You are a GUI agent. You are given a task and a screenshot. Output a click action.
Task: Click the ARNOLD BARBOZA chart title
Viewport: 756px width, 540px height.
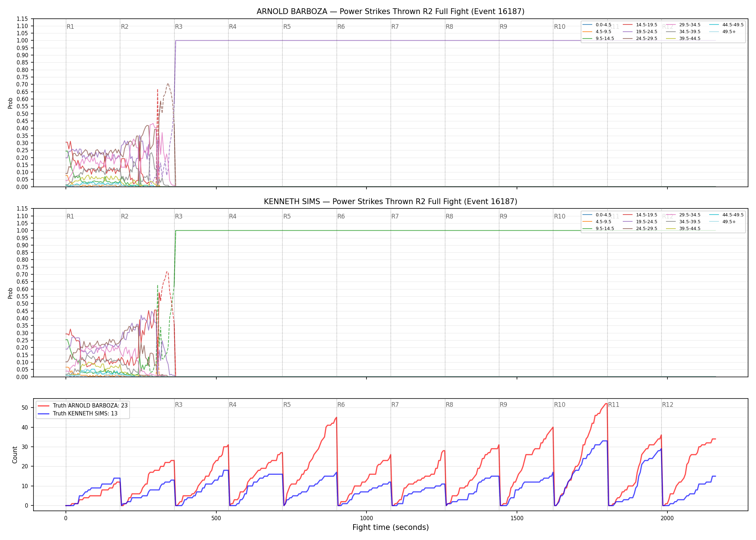coord(390,12)
